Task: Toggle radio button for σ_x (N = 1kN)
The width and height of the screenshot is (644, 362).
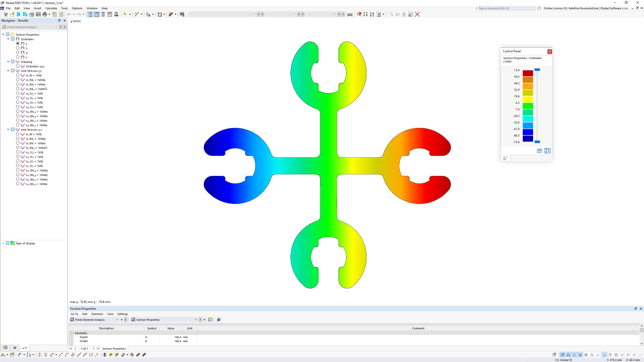Action: [x=18, y=75]
